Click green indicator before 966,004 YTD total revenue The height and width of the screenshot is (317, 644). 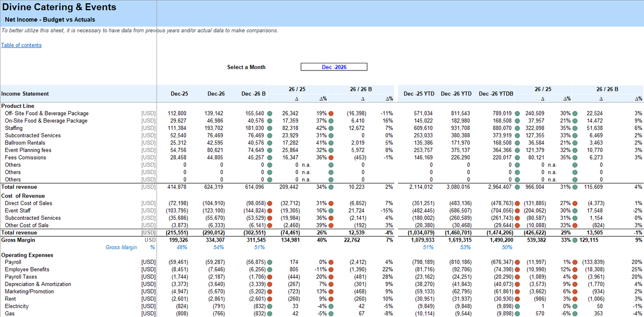(517, 187)
